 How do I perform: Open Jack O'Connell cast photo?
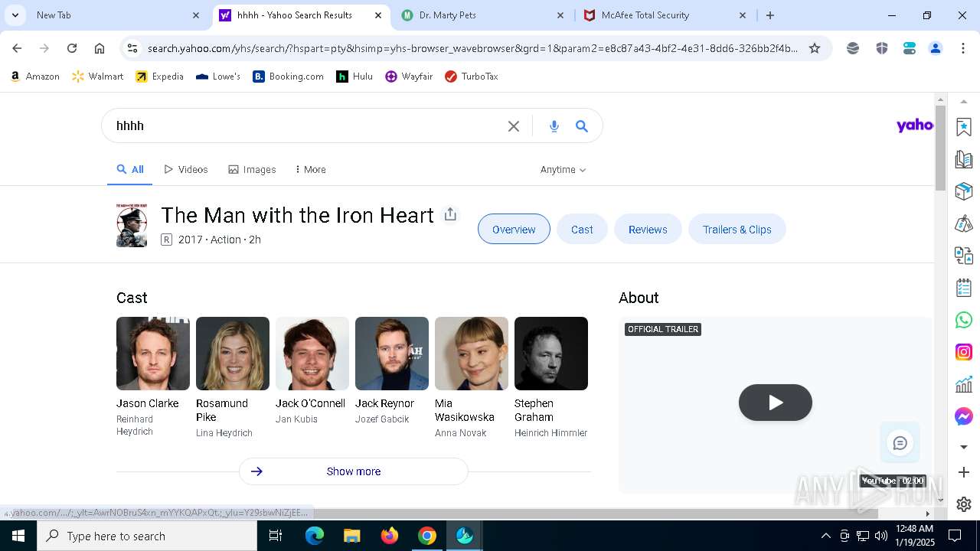312,354
